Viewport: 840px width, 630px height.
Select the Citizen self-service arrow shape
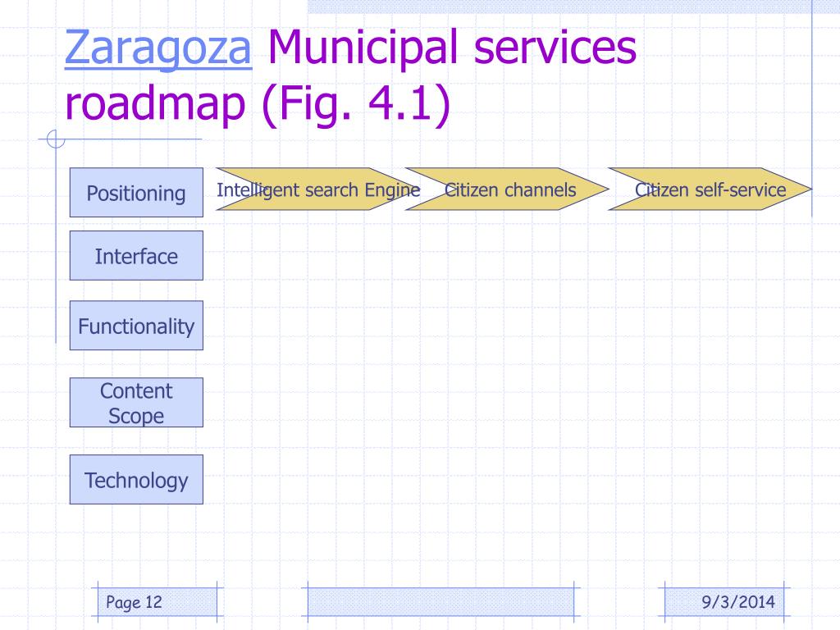(710, 189)
